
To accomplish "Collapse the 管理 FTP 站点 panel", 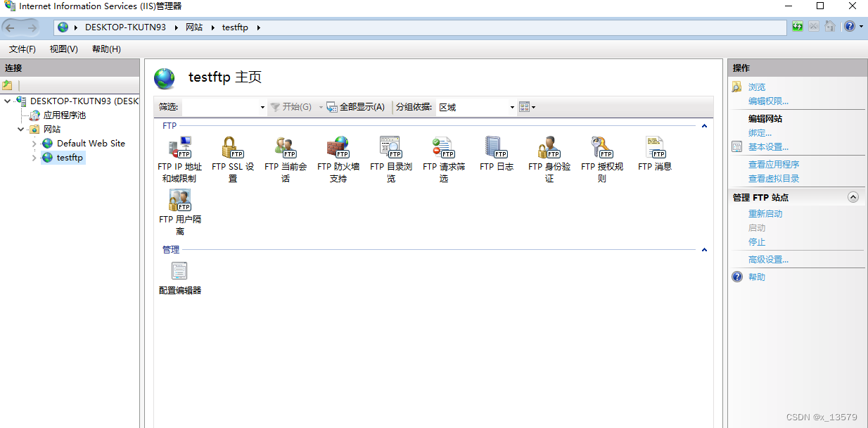I will (853, 198).
